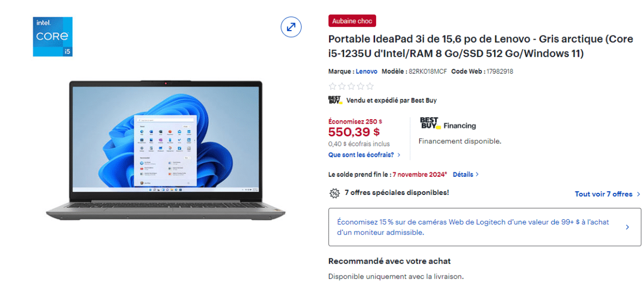
Task: Click the Logitech webcam savings offer text
Action: click(473, 227)
